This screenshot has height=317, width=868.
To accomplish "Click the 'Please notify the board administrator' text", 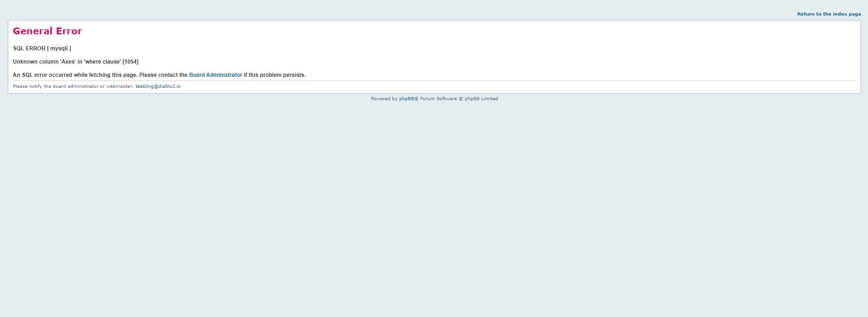I will coord(55,86).
